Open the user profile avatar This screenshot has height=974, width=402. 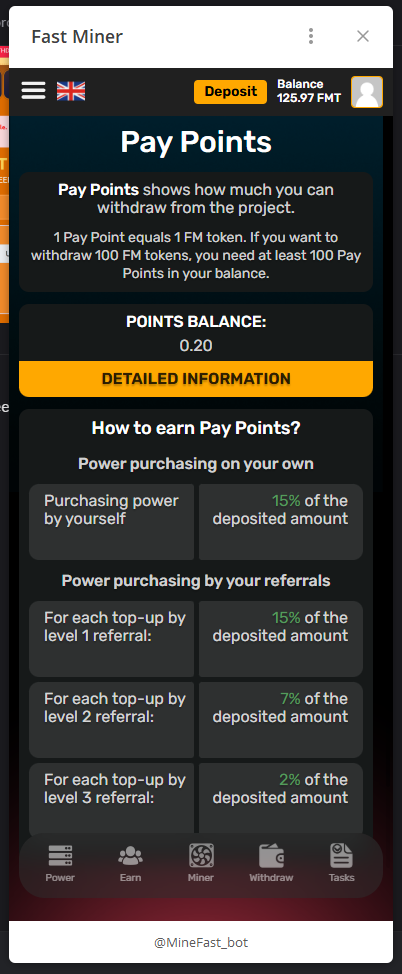(367, 92)
